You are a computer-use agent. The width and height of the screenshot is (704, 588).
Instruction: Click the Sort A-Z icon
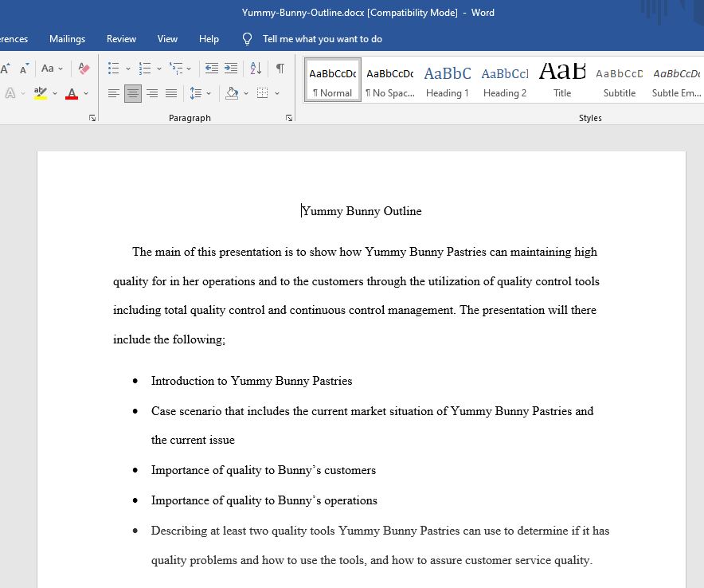click(256, 69)
